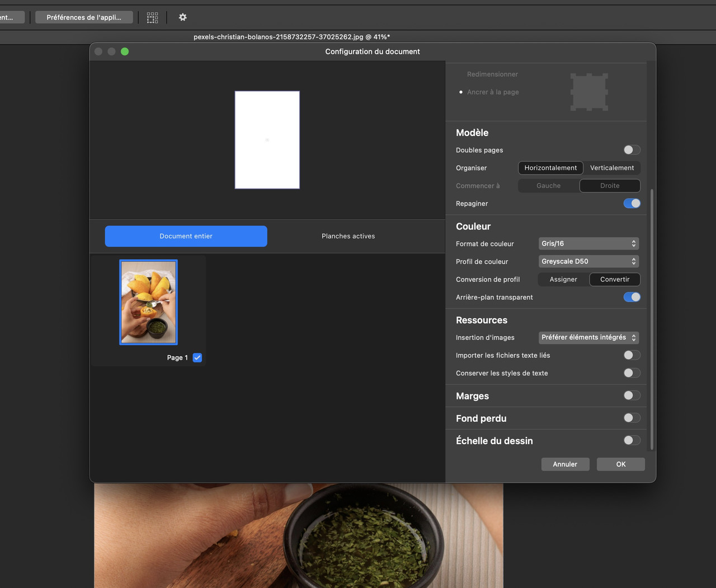The height and width of the screenshot is (588, 716).
Task: Click the anchor position grid widget
Action: tap(589, 92)
